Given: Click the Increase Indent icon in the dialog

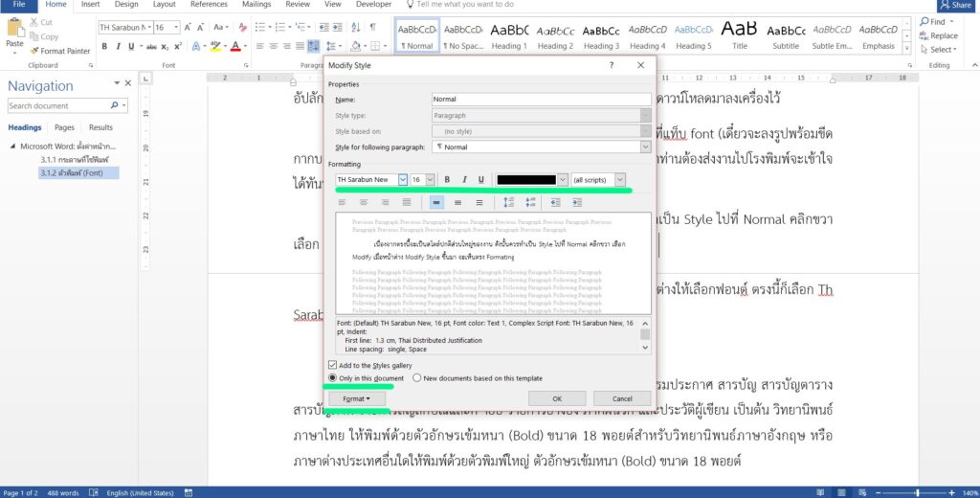Looking at the screenshot, I should click(578, 203).
